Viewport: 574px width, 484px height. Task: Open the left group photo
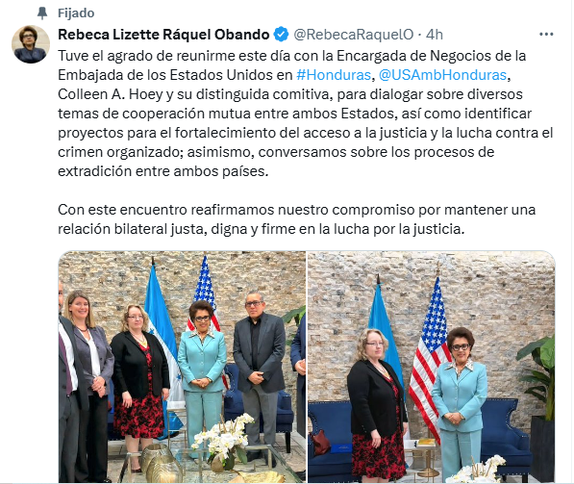tap(182, 367)
